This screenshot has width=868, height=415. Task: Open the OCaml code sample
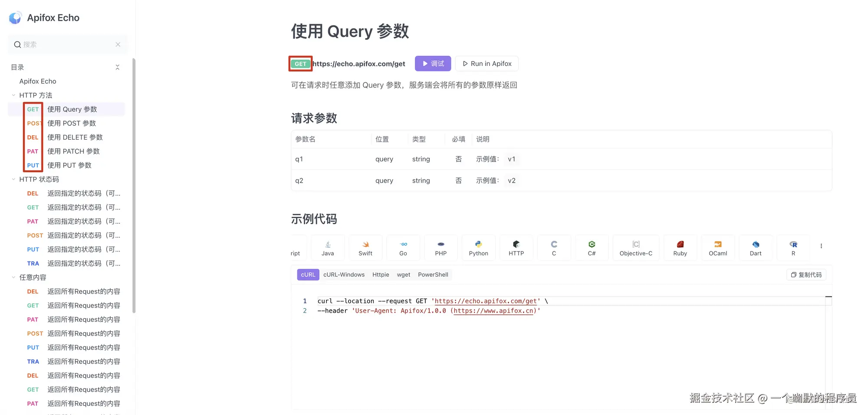click(x=717, y=247)
